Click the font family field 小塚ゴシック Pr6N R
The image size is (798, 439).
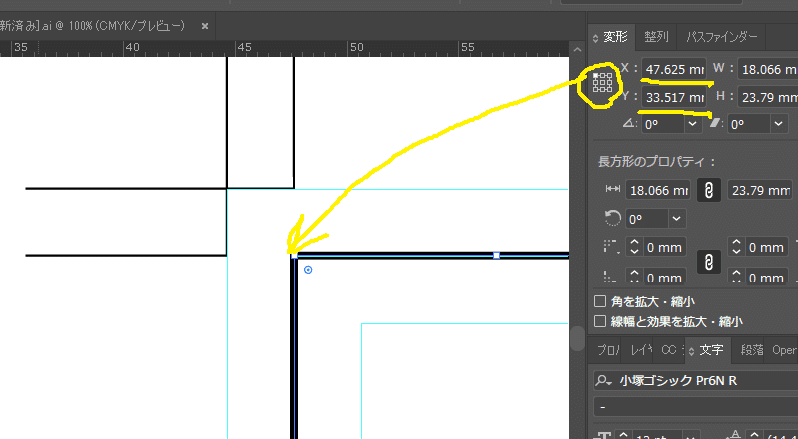[x=695, y=381]
